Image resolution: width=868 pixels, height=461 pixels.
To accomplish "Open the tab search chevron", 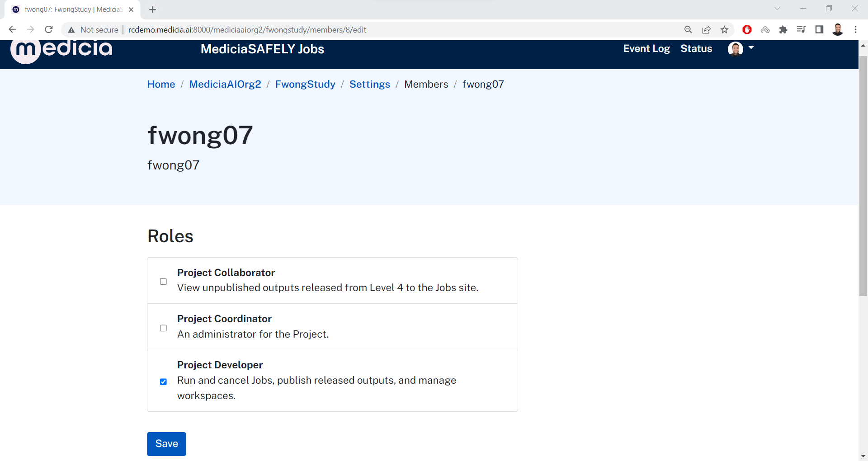I will [x=777, y=9].
